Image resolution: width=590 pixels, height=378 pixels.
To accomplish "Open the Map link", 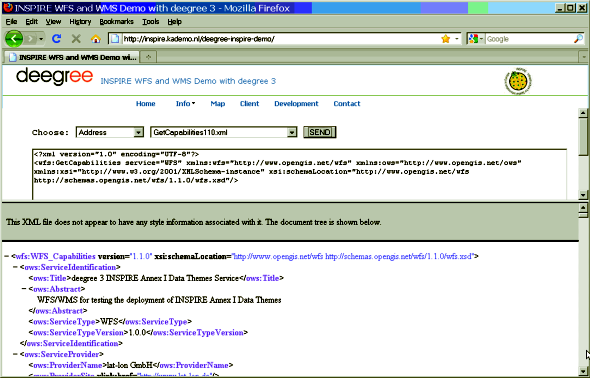I will pos(217,103).
